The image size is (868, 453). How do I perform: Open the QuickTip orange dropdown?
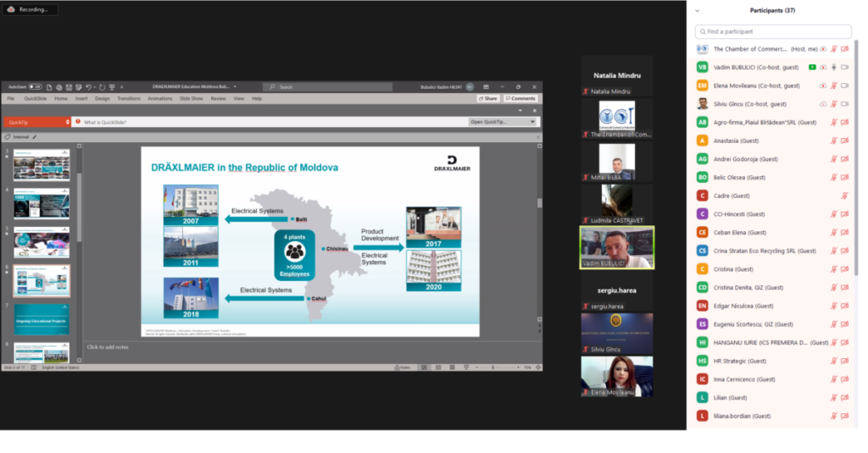(x=37, y=122)
